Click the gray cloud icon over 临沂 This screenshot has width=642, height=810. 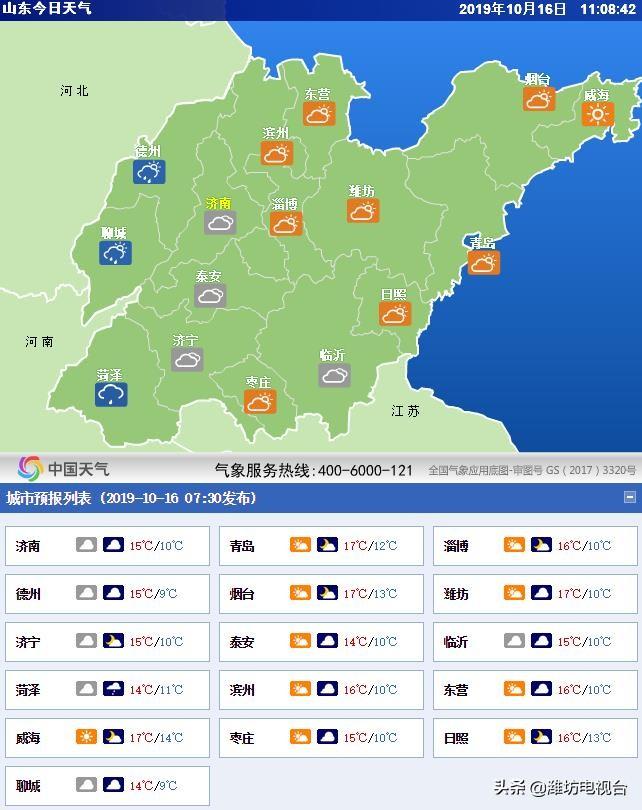(x=334, y=375)
